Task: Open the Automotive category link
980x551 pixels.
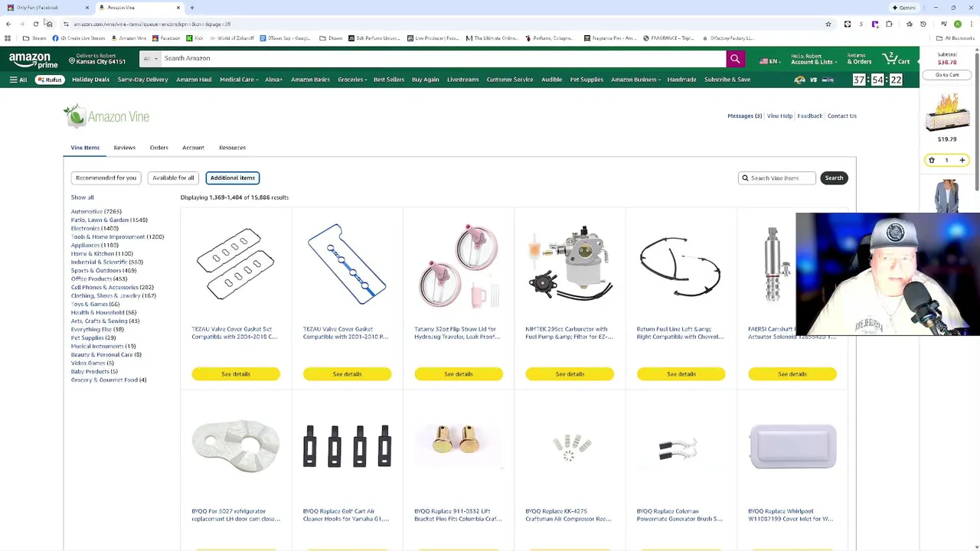Action: tap(96, 211)
